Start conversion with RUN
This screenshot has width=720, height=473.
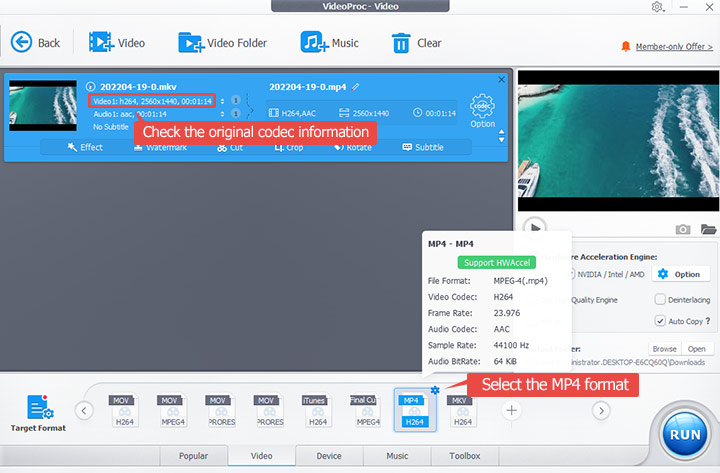[x=685, y=434]
